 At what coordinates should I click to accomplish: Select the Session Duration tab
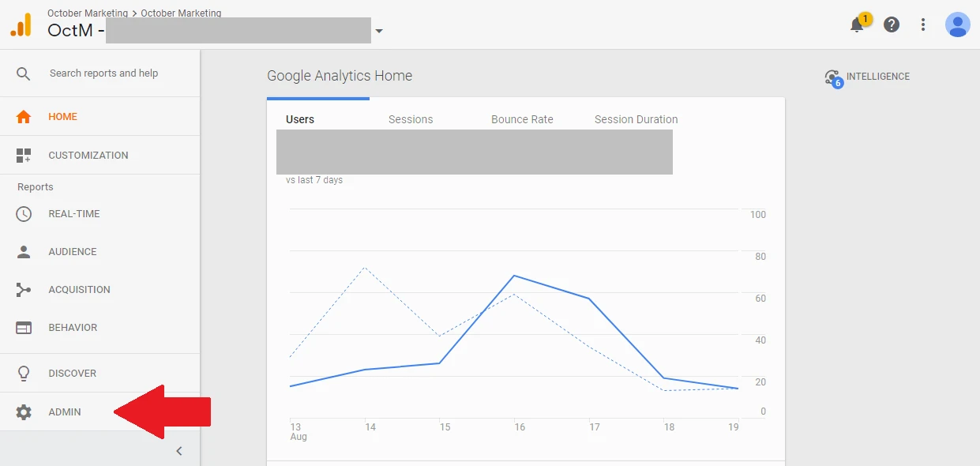click(636, 119)
